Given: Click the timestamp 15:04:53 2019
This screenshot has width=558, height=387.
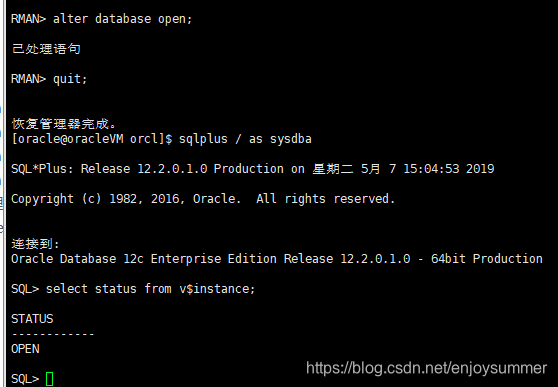Looking at the screenshot, I should pyautogui.click(x=449, y=169).
